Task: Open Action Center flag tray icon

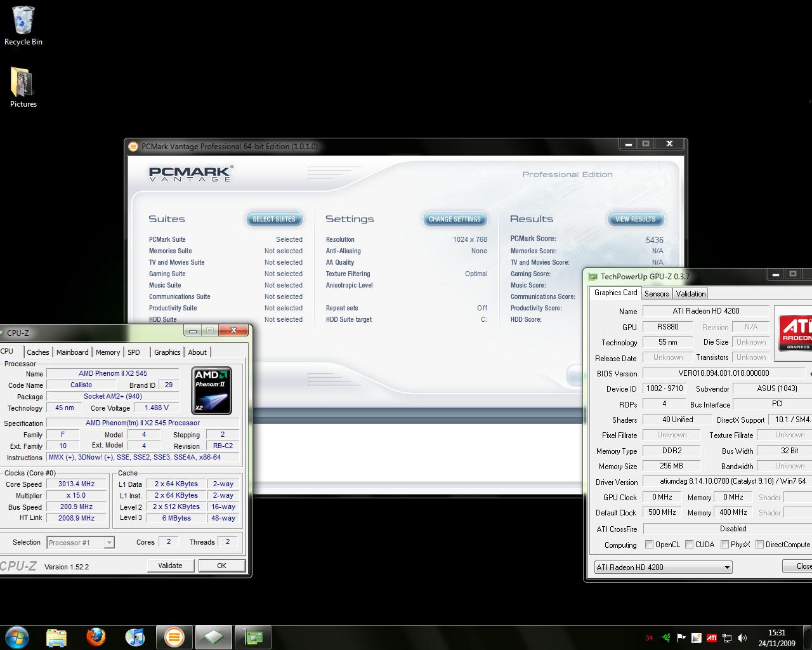Action: [681, 638]
